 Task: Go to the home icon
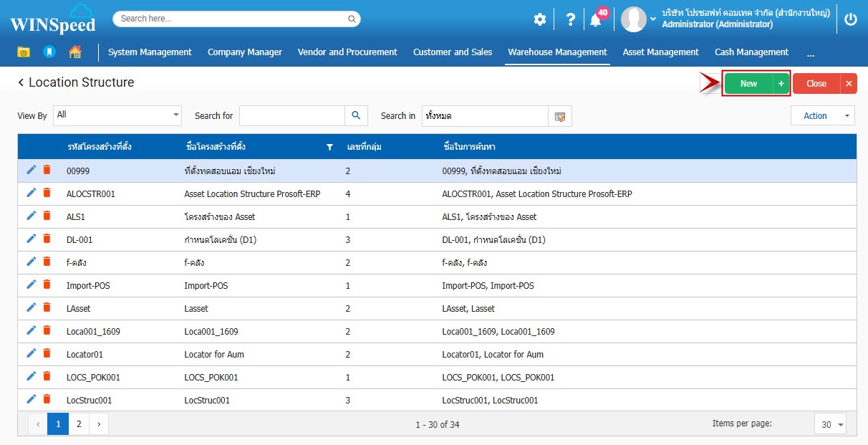coord(74,52)
